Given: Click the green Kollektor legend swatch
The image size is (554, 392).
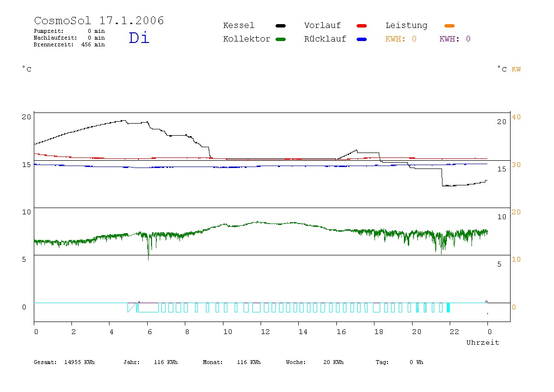Looking at the screenshot, I should [280, 39].
